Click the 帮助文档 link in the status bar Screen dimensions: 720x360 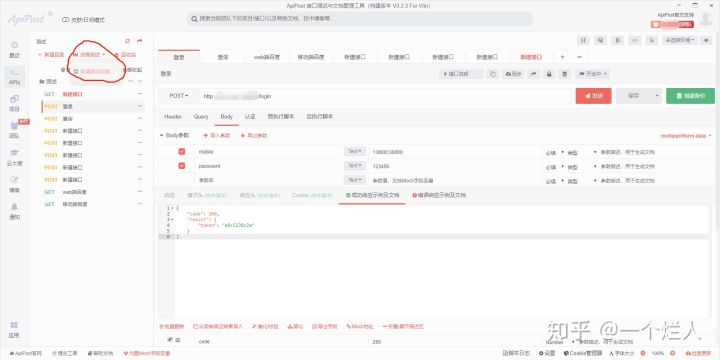coord(100,353)
